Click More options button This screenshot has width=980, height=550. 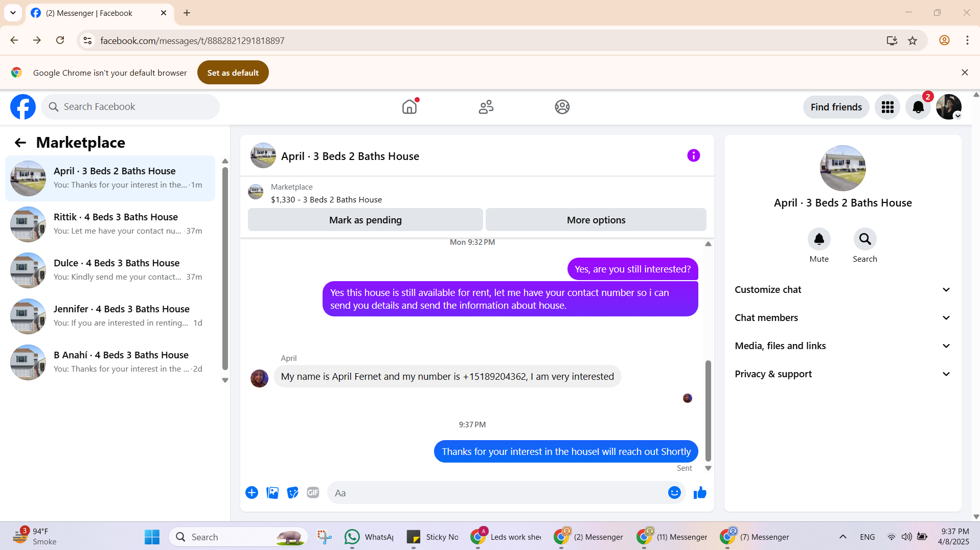tap(596, 220)
